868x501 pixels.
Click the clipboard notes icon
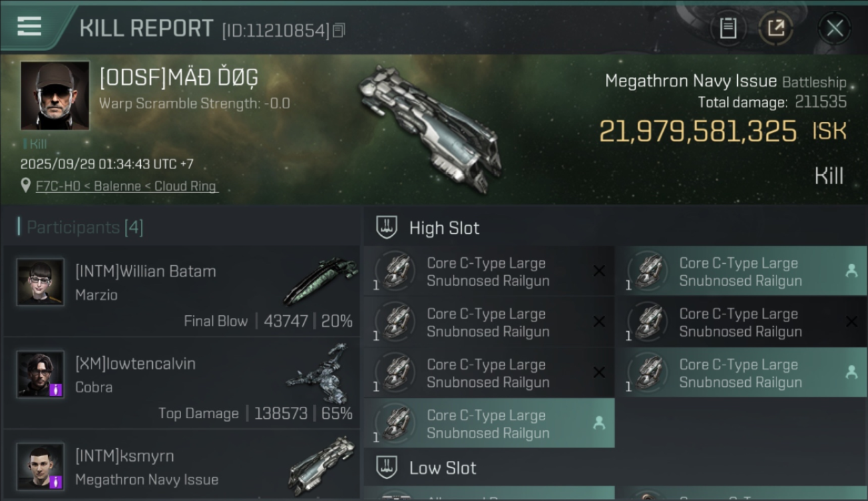[728, 28]
